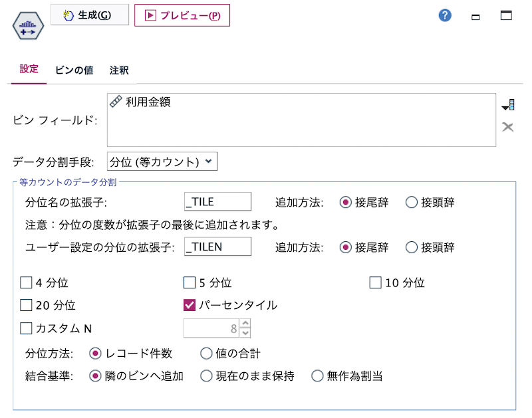Image resolution: width=532 pixels, height=418 pixels.
Task: Select 値の合計 as 分位方法
Action: [207, 354]
